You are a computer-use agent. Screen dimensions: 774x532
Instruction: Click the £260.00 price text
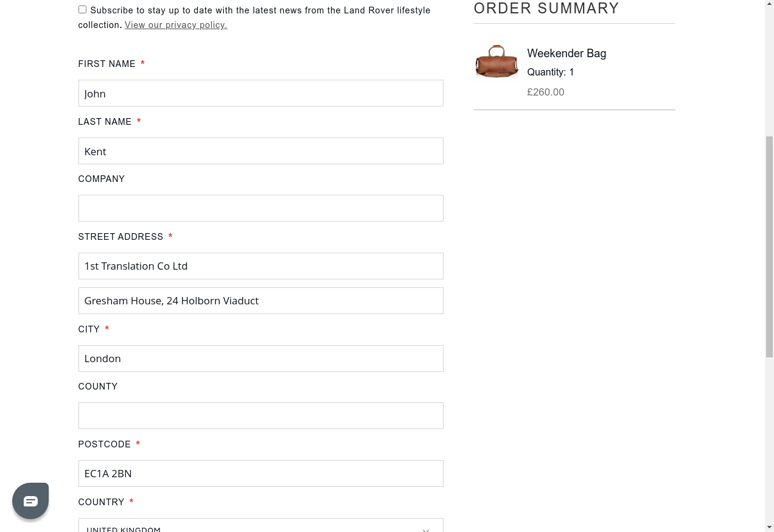[x=545, y=93]
